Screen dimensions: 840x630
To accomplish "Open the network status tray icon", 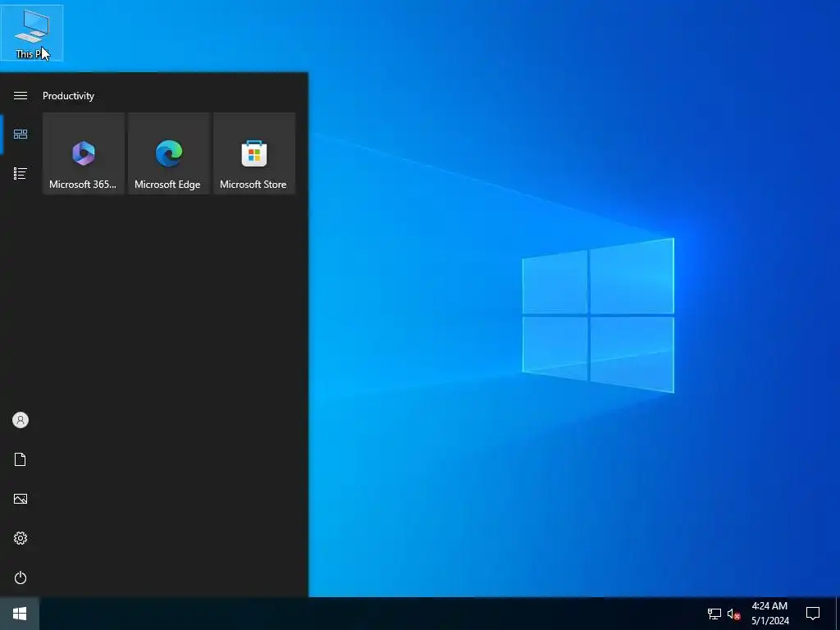I will tap(714, 614).
